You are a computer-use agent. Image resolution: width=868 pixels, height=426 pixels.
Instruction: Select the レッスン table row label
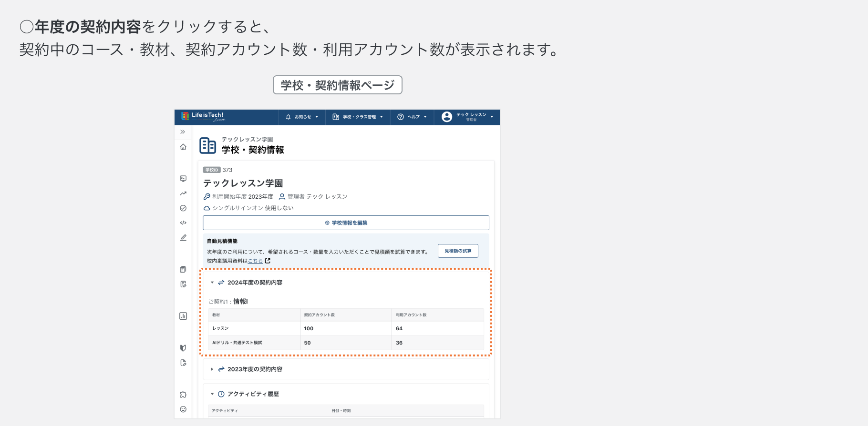click(220, 328)
